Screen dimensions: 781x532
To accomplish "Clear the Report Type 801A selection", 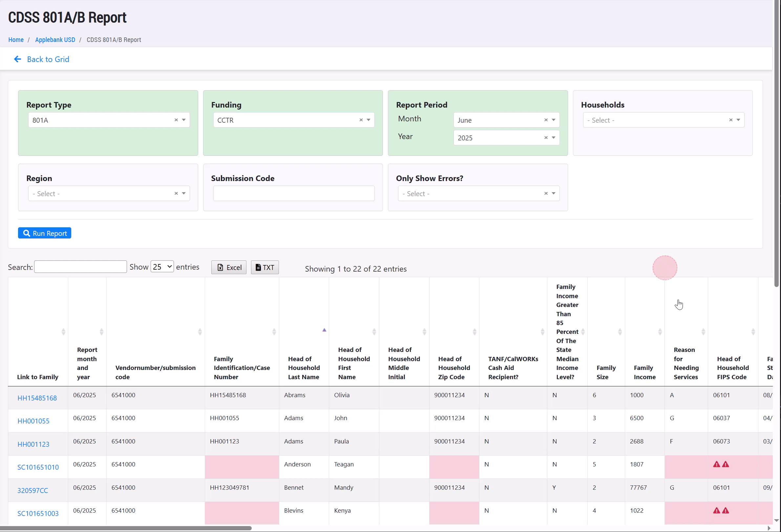I will coord(176,120).
